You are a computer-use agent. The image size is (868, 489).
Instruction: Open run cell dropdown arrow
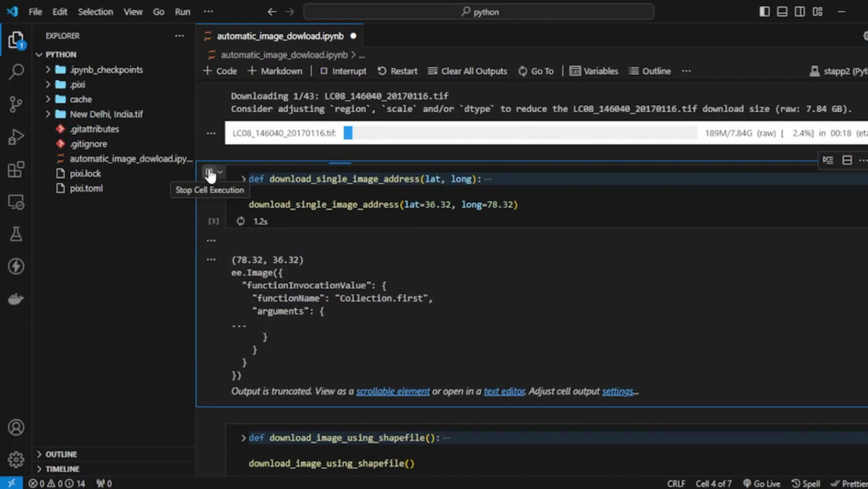(x=220, y=172)
